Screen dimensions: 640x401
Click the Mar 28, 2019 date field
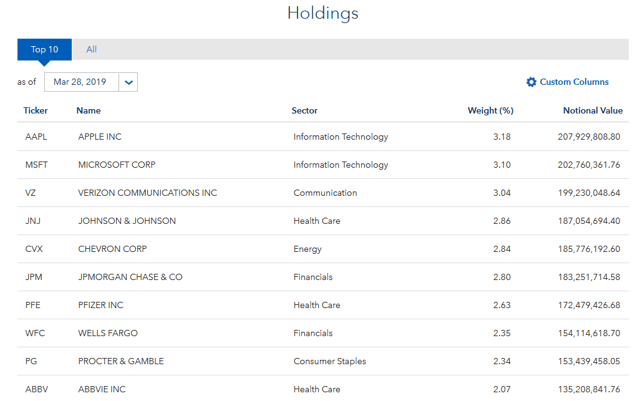pos(82,82)
